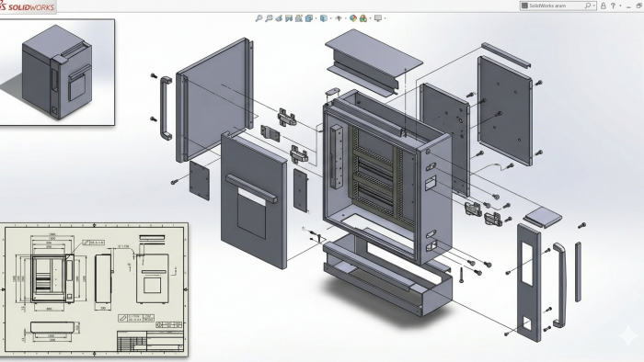Screen dimensions: 644x362
Task: Select the front door panel with window
Action: coord(253,201)
